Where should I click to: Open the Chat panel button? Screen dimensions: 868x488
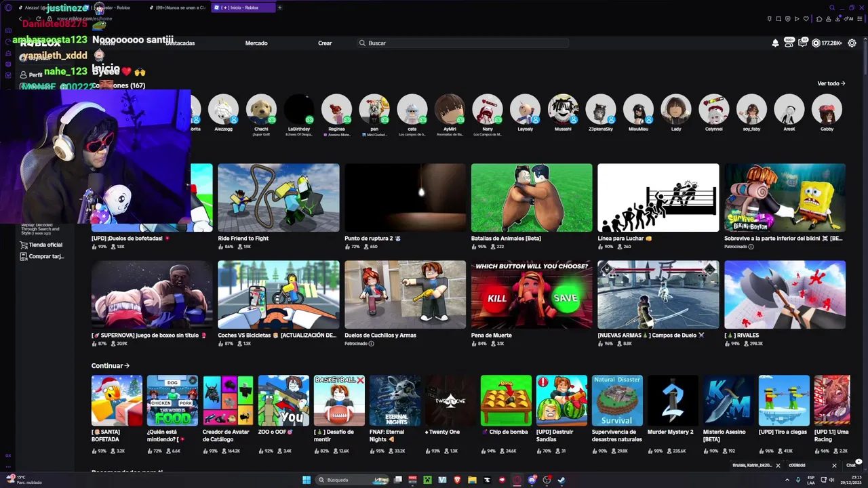pyautogui.click(x=851, y=466)
